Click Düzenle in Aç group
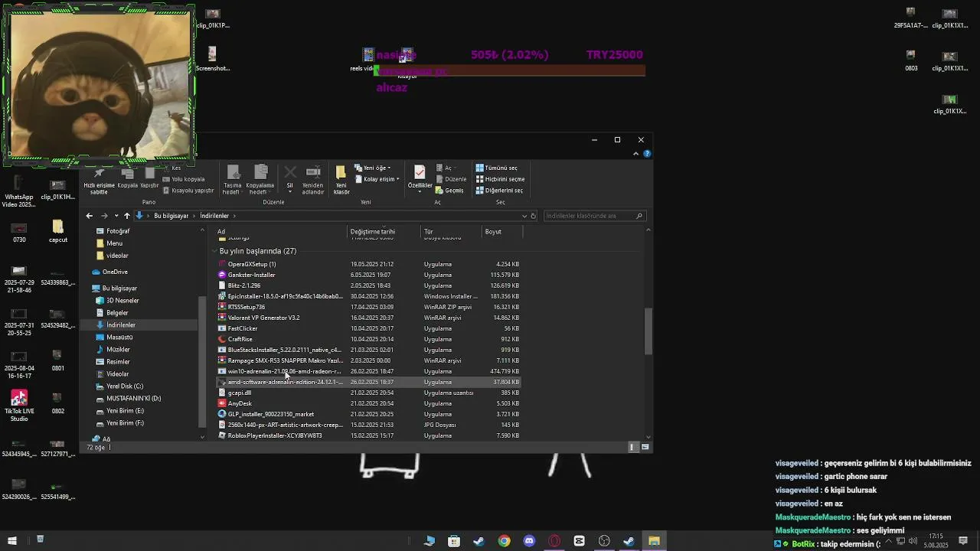980x551 pixels. 452,179
